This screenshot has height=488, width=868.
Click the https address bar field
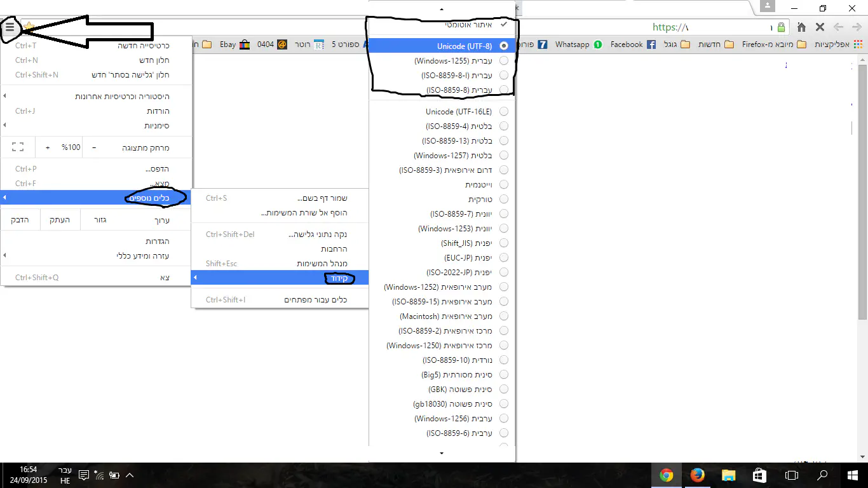click(712, 27)
